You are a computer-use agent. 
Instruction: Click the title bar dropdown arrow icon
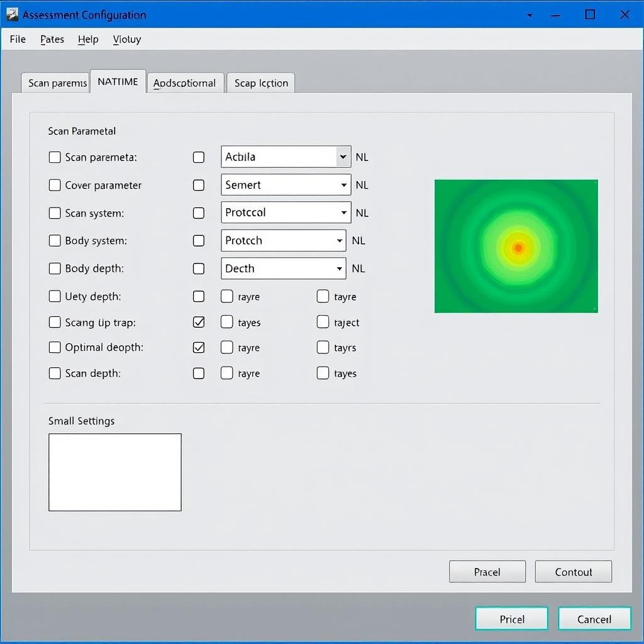point(530,15)
